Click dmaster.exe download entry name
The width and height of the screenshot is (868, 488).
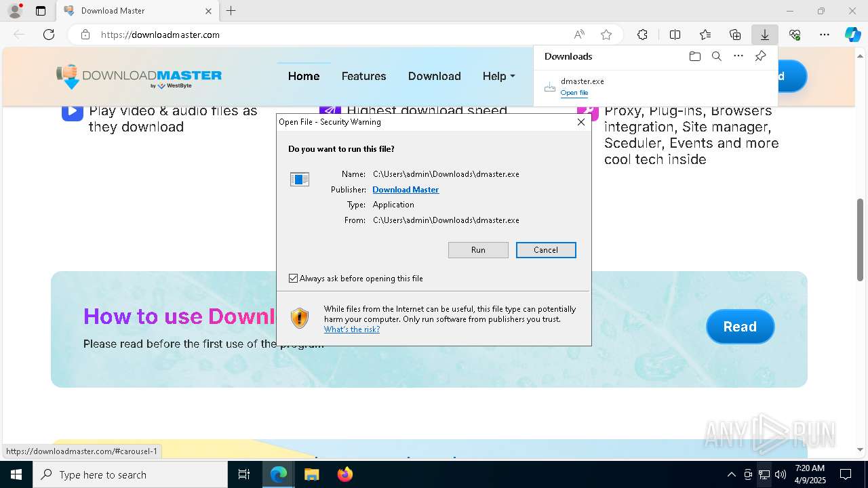coord(582,81)
